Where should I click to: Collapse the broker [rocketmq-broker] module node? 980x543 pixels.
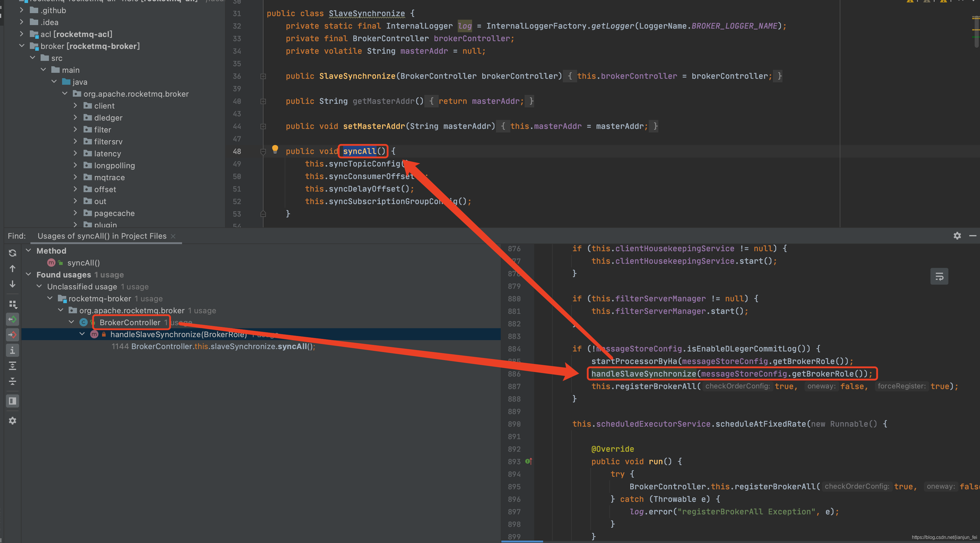(22, 46)
